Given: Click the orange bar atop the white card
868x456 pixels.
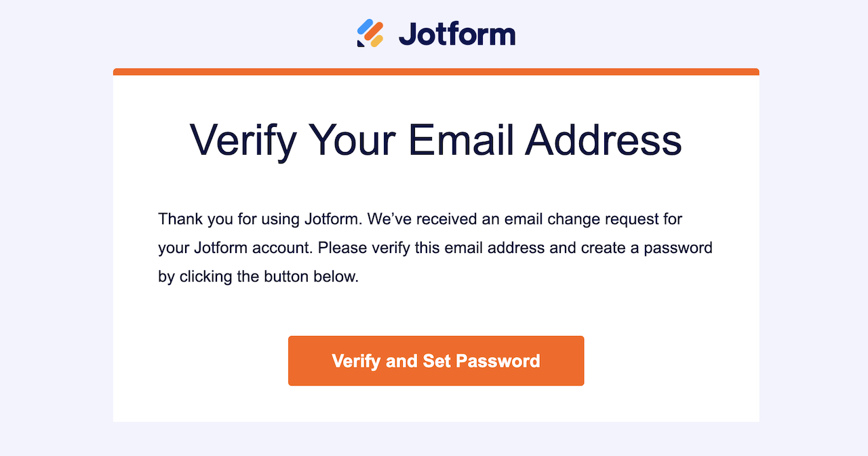Looking at the screenshot, I should tap(435, 71).
